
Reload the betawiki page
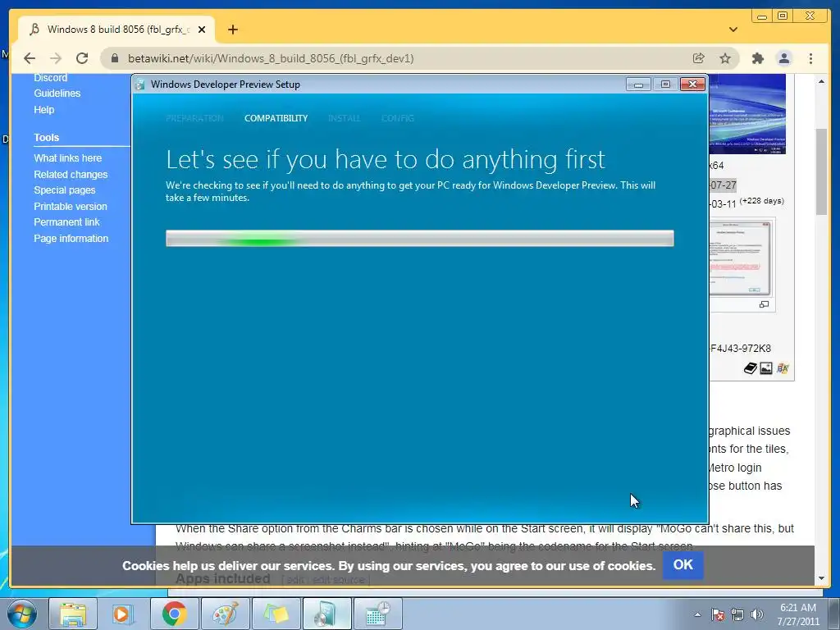click(82, 58)
